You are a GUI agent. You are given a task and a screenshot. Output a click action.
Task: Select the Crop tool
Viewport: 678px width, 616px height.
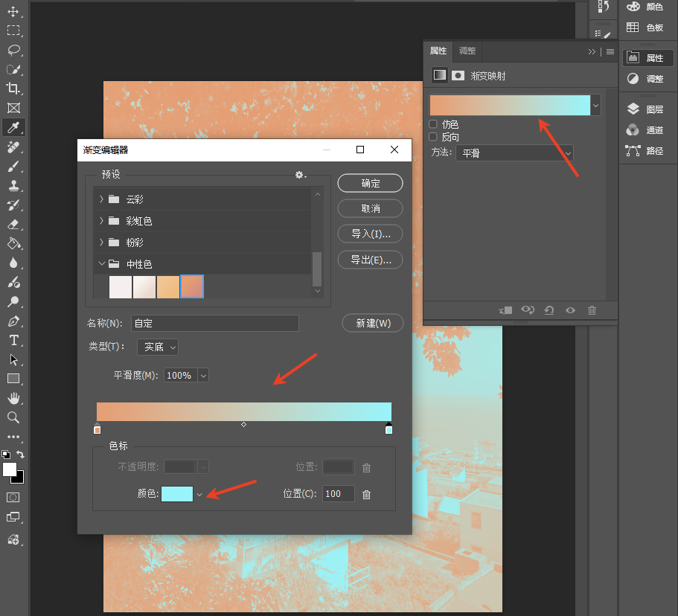13,89
